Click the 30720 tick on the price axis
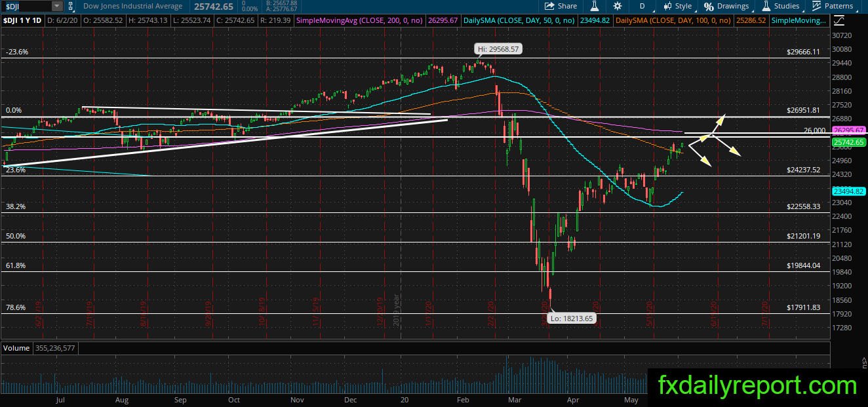This screenshot has height=407, width=868. (842, 35)
